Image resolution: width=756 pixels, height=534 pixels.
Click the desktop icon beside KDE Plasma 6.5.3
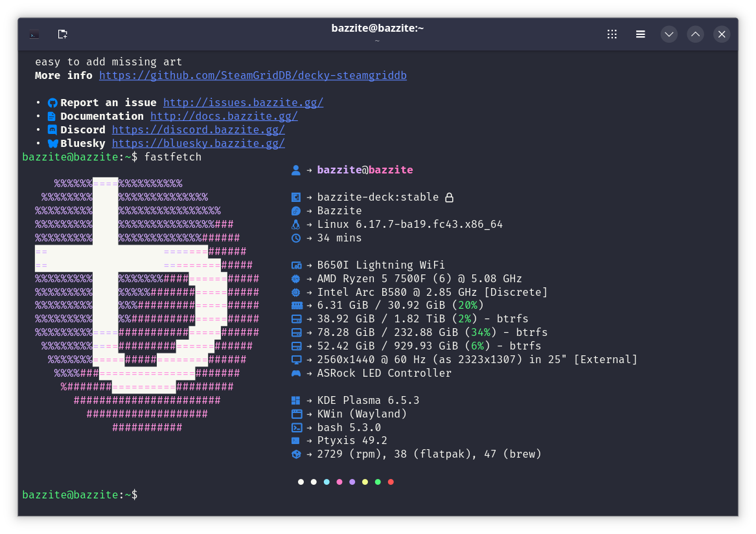click(296, 401)
